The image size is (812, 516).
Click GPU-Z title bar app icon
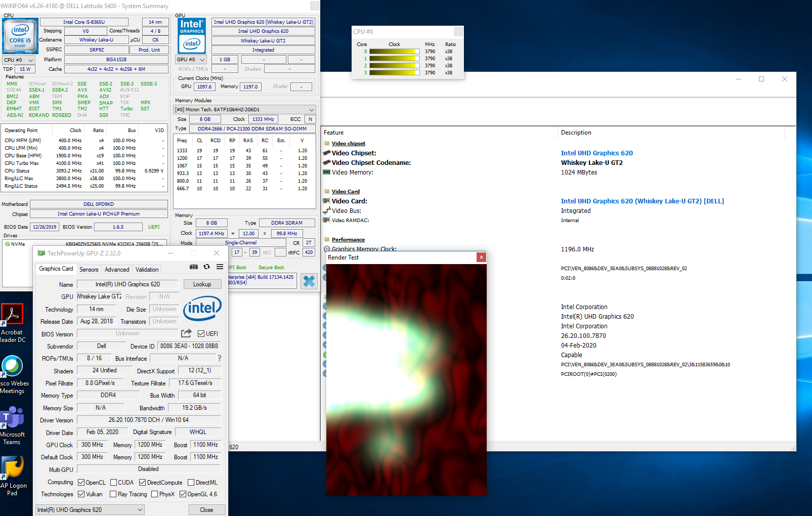pyautogui.click(x=41, y=253)
